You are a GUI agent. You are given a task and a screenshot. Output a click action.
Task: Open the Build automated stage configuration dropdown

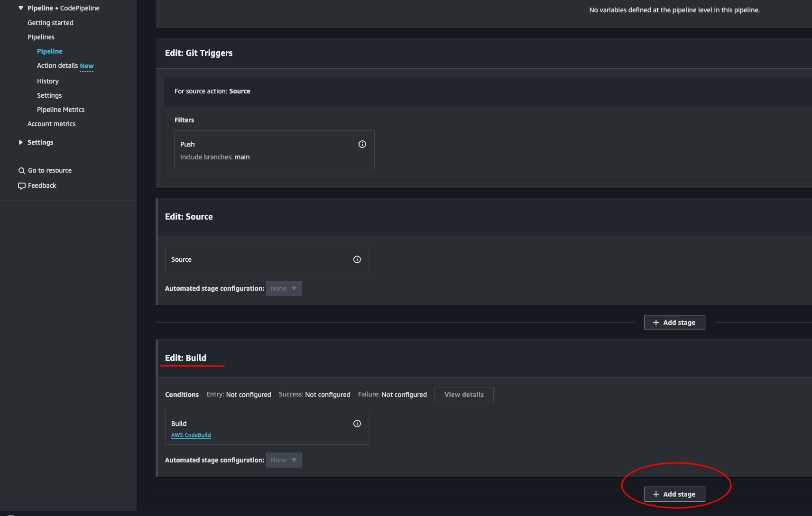284,460
